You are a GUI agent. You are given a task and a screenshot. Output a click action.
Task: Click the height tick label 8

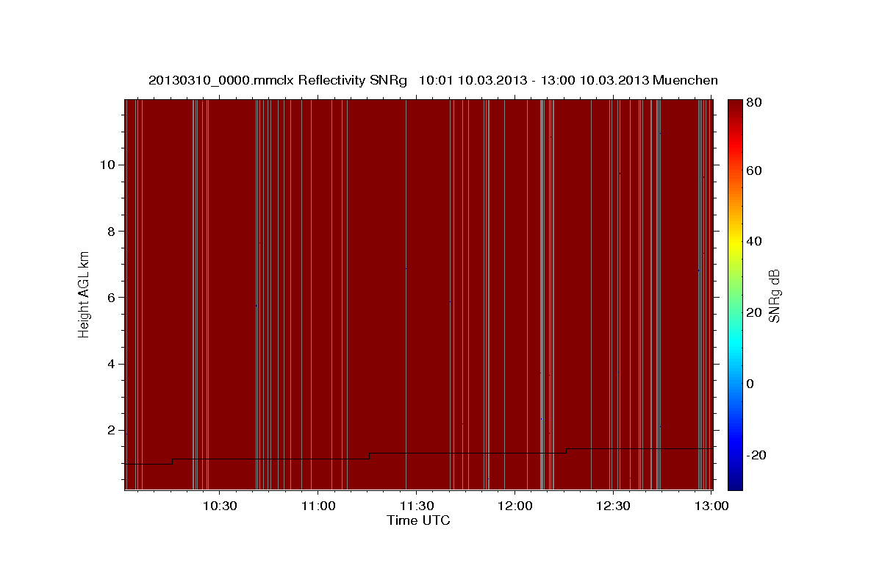coord(112,231)
